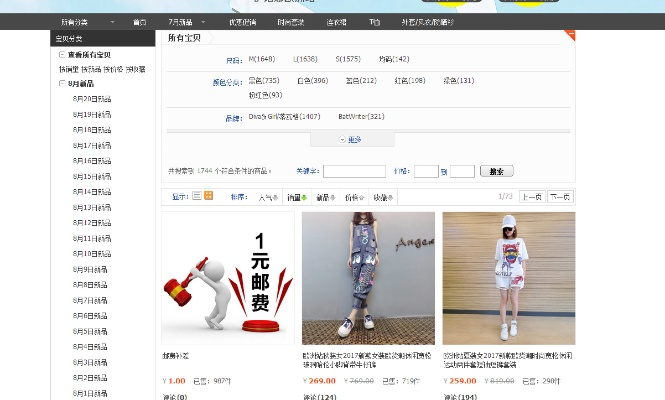Click the 搜索 search button
Image resolution: width=665 pixels, height=400 pixels.
pyautogui.click(x=497, y=171)
